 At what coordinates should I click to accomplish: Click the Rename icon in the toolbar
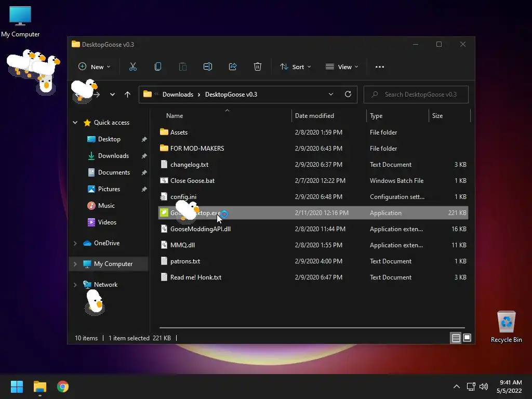[208, 67]
